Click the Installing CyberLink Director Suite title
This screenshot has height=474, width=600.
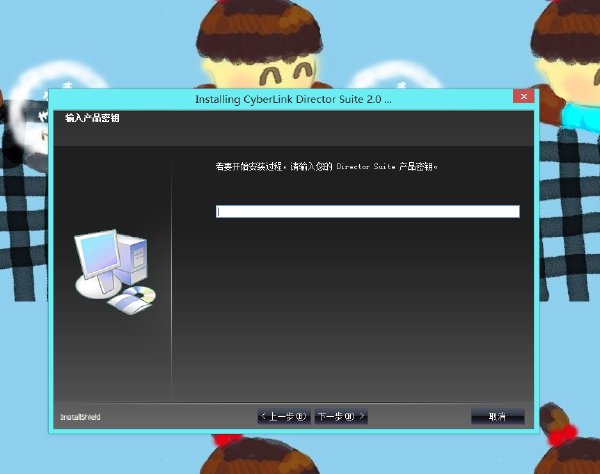pos(293,99)
